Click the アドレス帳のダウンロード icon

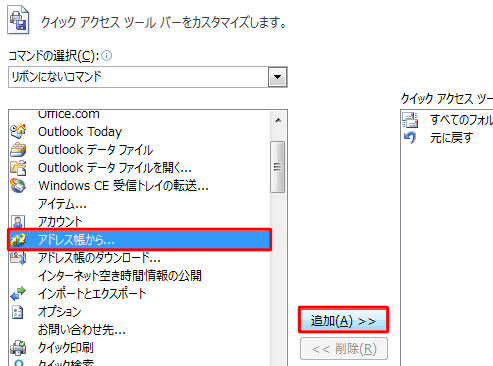point(18,258)
